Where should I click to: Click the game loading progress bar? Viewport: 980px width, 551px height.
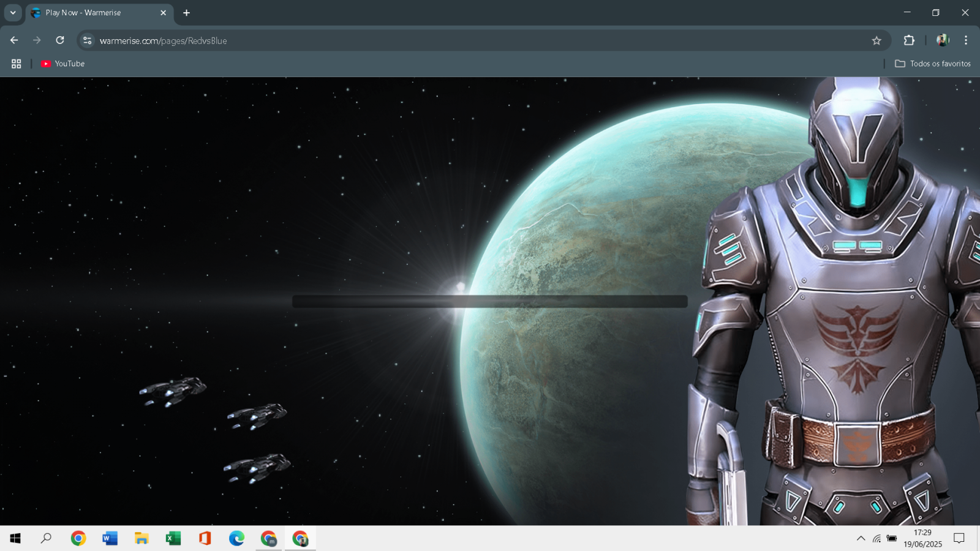tap(490, 301)
